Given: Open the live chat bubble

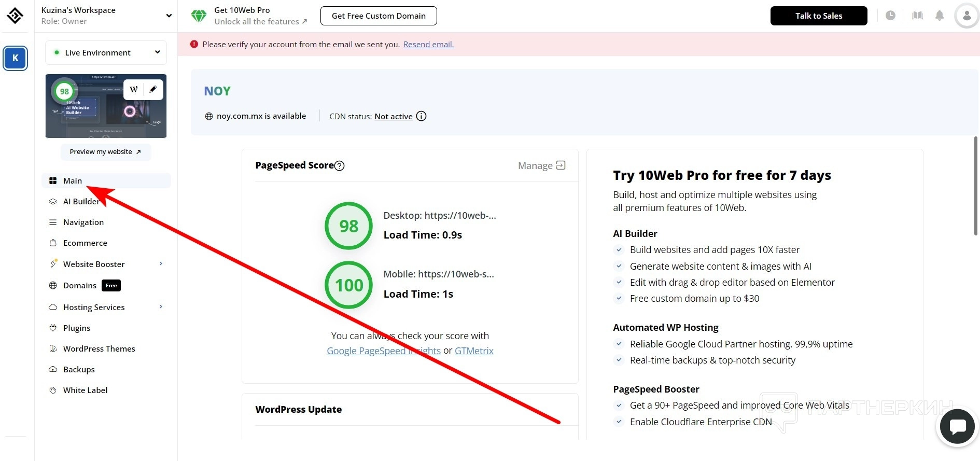Looking at the screenshot, I should tap(957, 426).
